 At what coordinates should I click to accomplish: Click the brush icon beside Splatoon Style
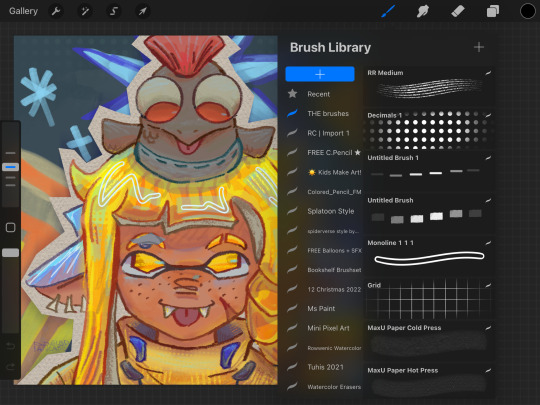[292, 211]
